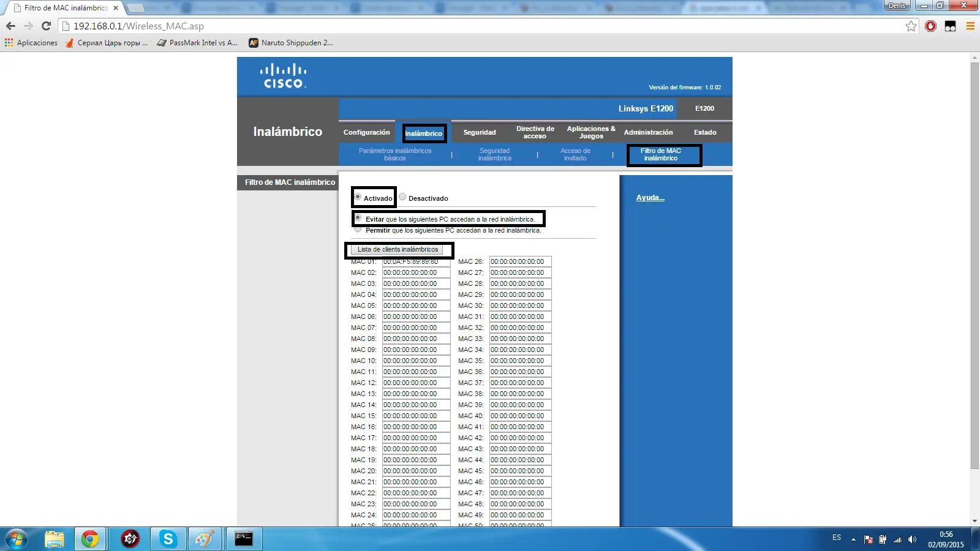The height and width of the screenshot is (551, 980).
Task: Click the MAC 38 address field
Action: [x=521, y=394]
